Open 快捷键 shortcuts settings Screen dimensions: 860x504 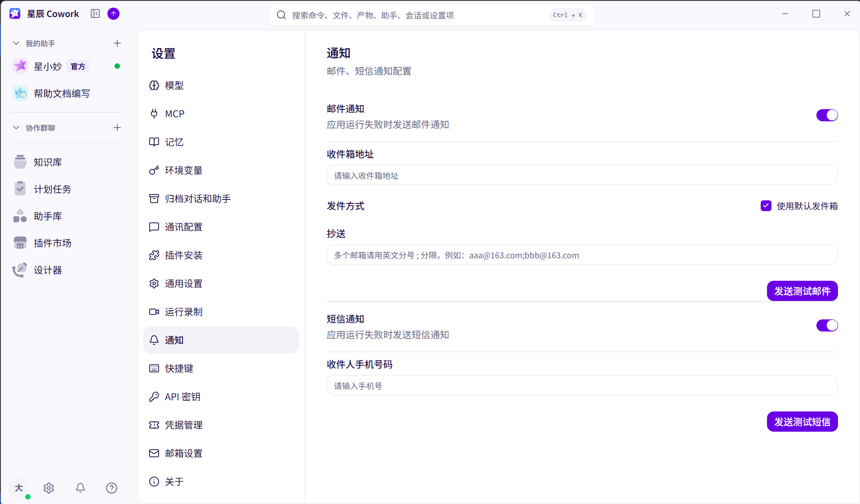[221, 368]
